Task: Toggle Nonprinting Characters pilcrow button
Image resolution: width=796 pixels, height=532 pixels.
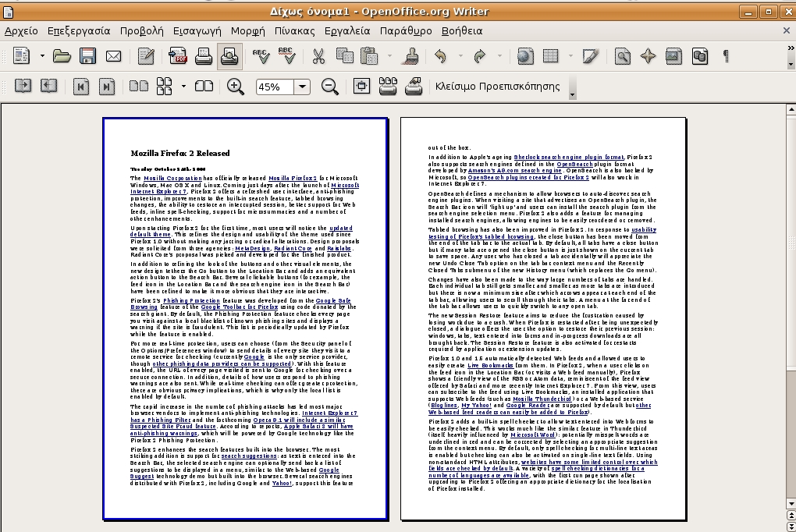Action: tap(726, 56)
